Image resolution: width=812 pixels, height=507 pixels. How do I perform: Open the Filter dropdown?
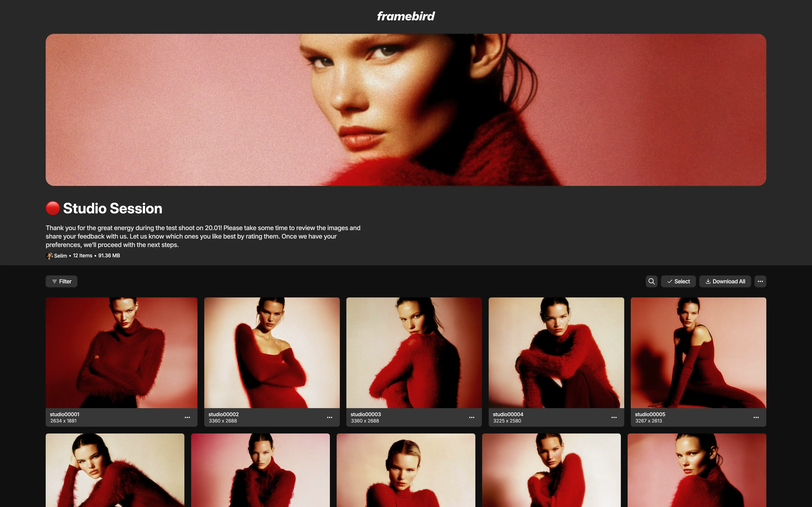61,281
